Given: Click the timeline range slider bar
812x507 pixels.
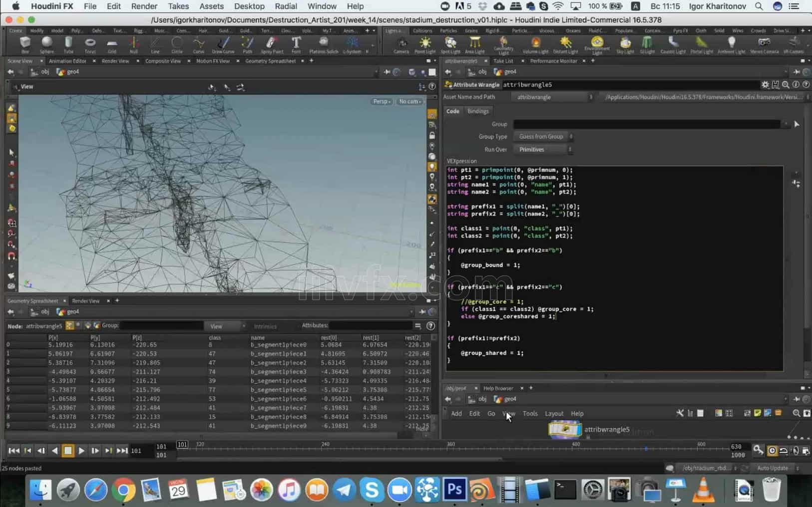Looking at the screenshot, I should click(340, 459).
